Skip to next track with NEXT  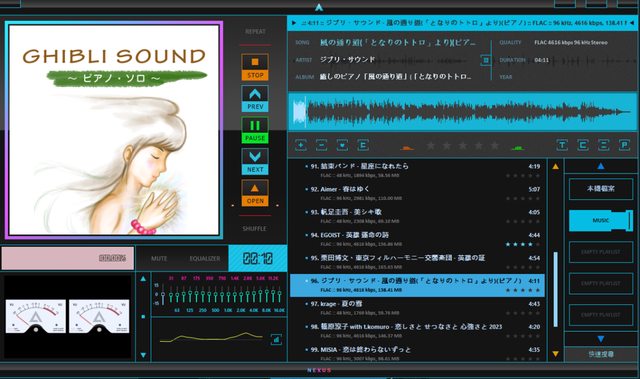pyautogui.click(x=255, y=162)
